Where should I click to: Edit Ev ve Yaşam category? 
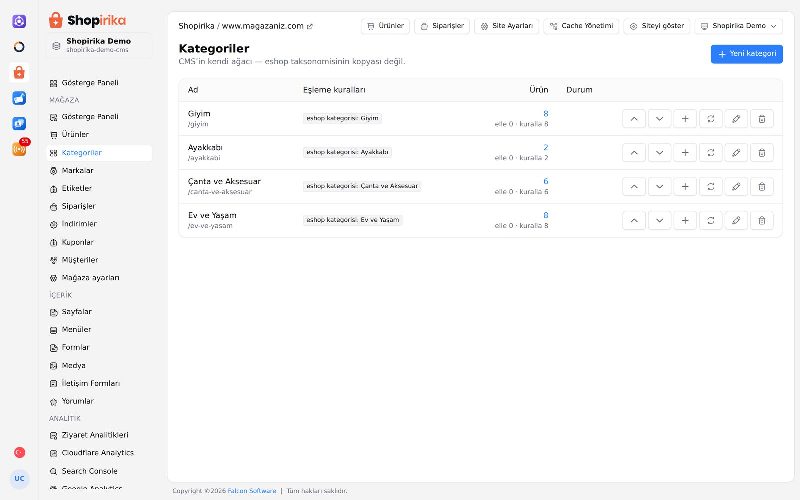tap(736, 220)
